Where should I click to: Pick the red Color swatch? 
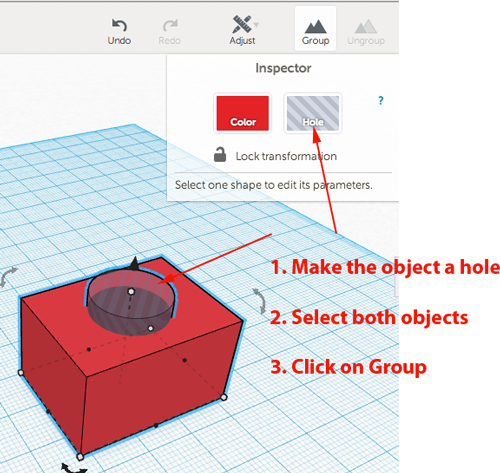coord(242,113)
